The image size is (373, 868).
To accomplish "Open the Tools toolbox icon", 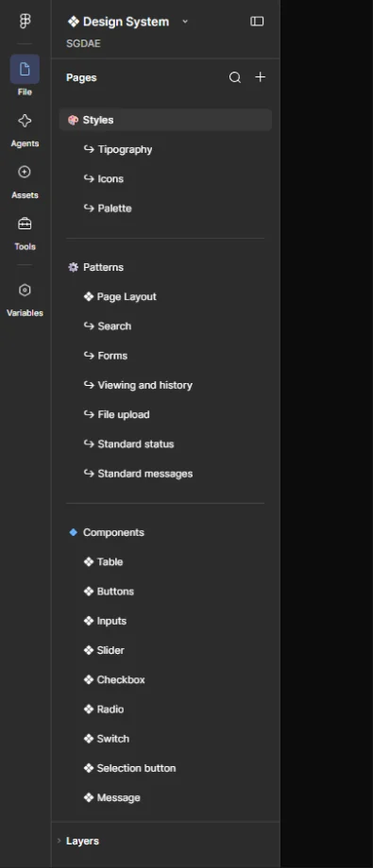I will pos(25,224).
